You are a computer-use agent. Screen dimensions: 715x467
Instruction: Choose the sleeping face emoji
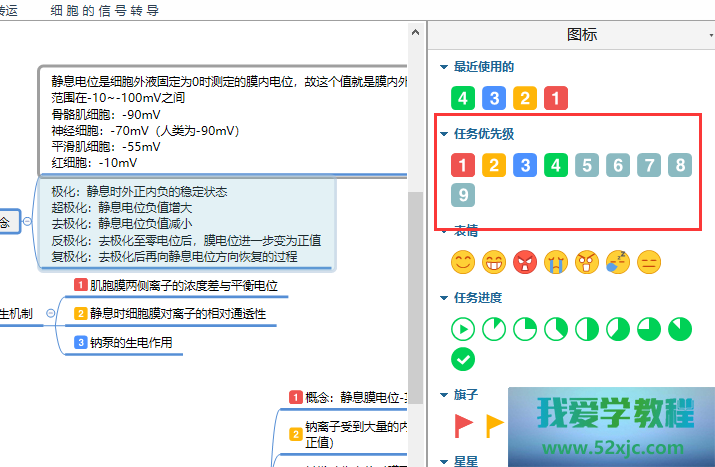(x=617, y=263)
